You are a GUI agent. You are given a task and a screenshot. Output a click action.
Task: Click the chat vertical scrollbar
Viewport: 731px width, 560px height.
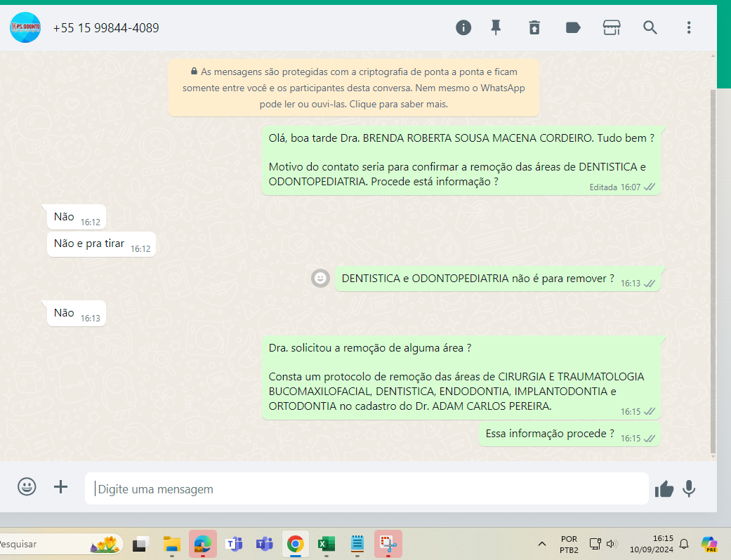tap(712, 270)
